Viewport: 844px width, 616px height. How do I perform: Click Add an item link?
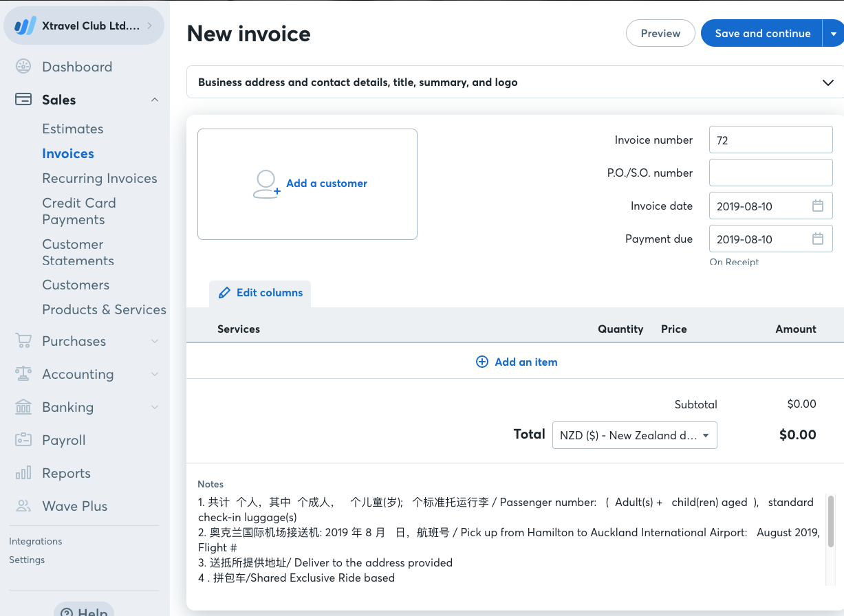click(x=526, y=362)
